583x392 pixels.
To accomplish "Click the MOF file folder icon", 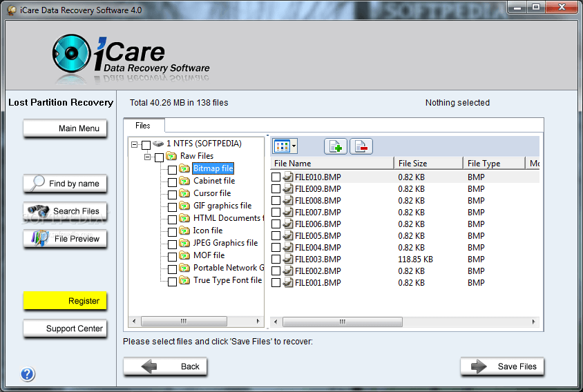I will [x=184, y=255].
